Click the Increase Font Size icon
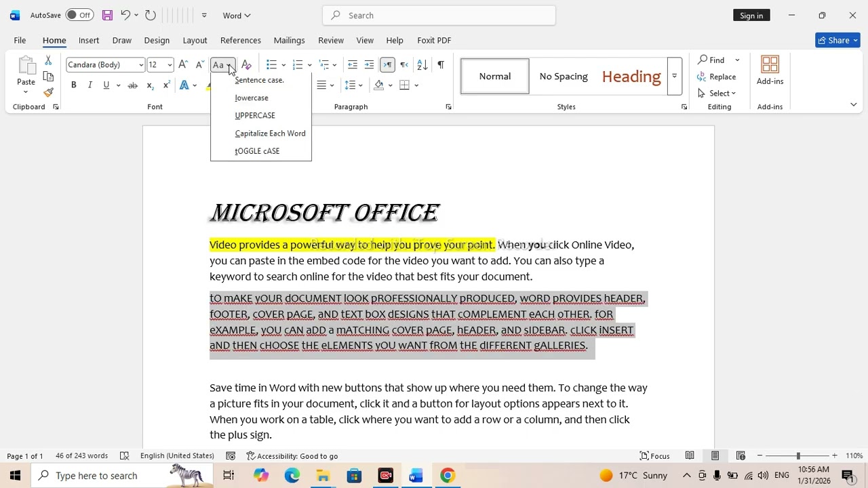Image resolution: width=868 pixels, height=488 pixels. [183, 64]
